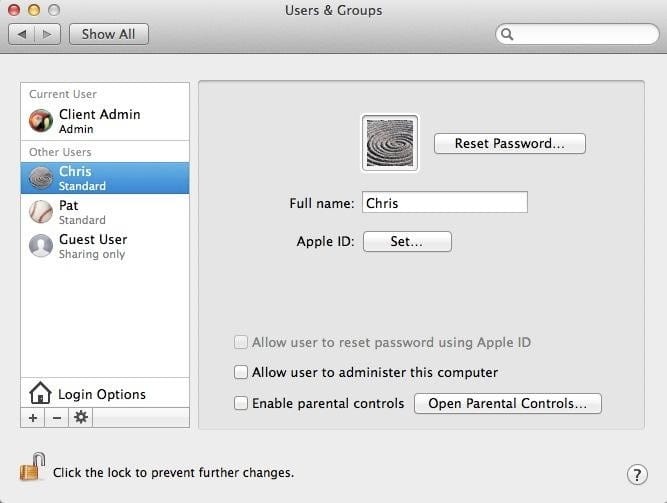The height and width of the screenshot is (503, 667).
Task: Go forward with the right arrow
Action: (47, 34)
